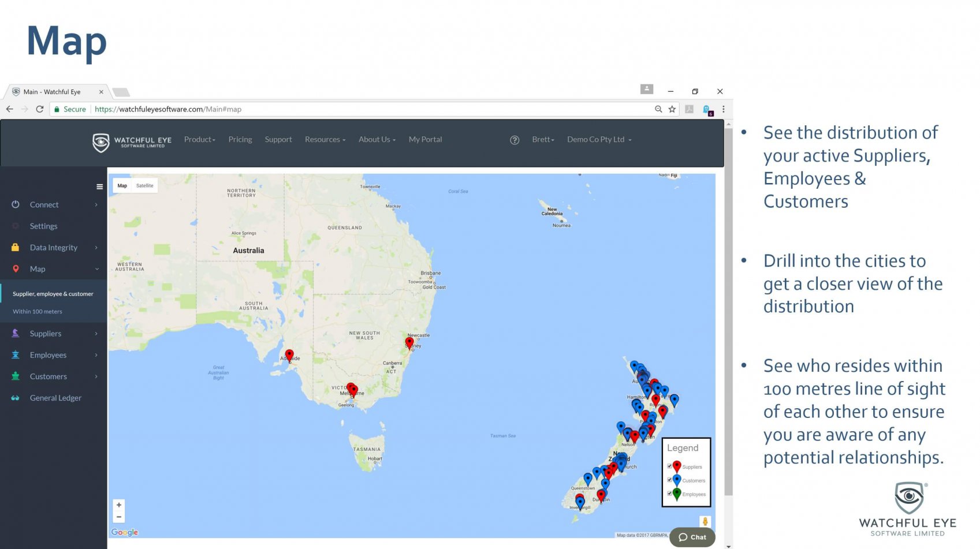The width and height of the screenshot is (980, 549).
Task: Toggle the Customers legend checkbox
Action: 670,480
